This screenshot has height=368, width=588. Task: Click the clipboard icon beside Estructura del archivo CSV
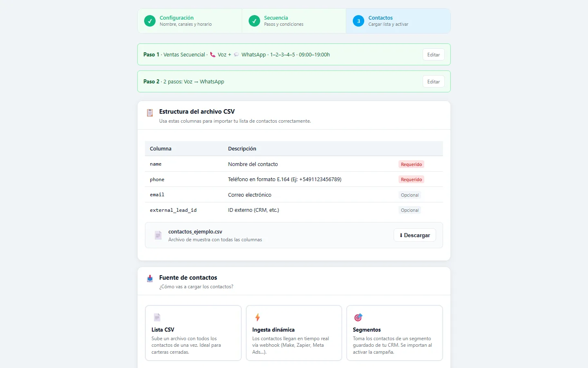pos(150,113)
